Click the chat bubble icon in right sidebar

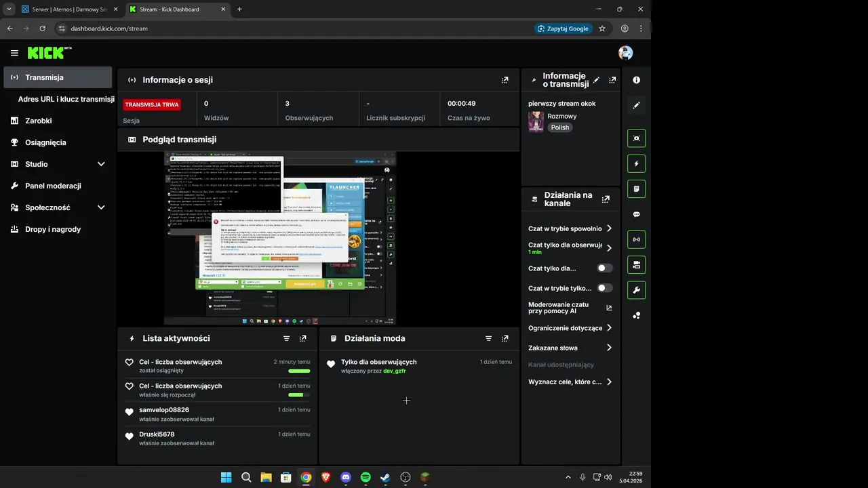coord(636,214)
